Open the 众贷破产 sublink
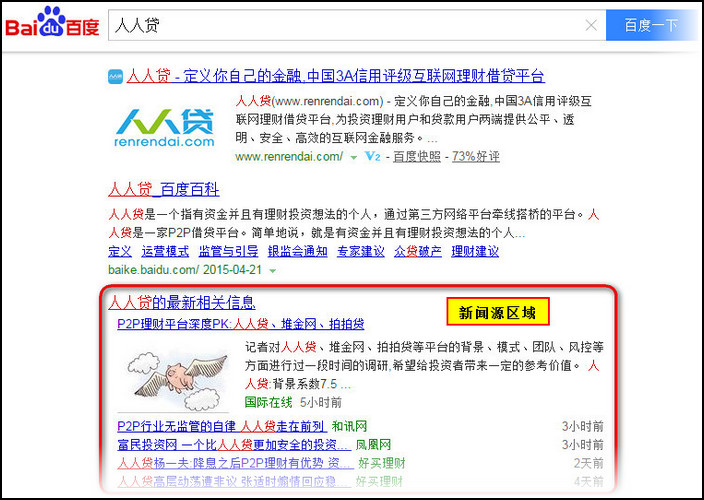 pyautogui.click(x=418, y=251)
